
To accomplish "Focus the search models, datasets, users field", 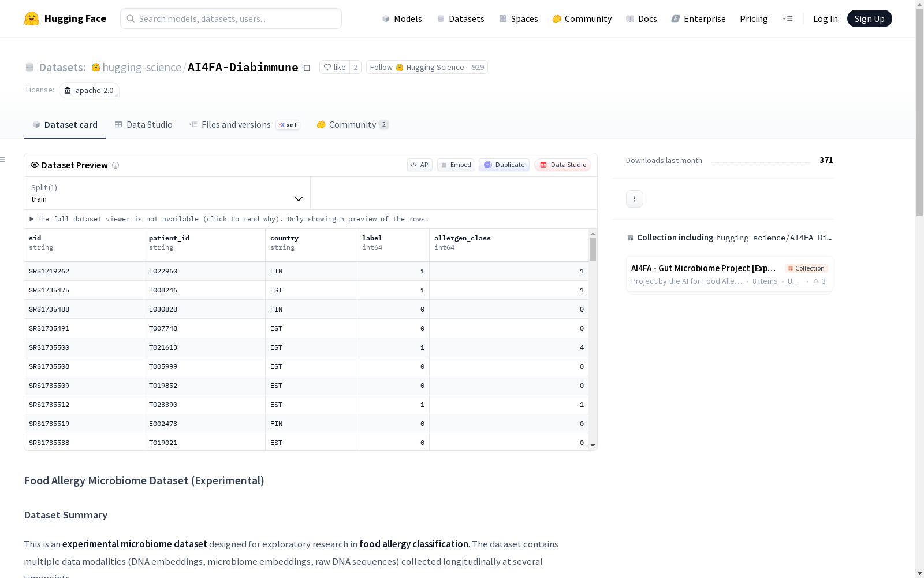I will tap(231, 18).
